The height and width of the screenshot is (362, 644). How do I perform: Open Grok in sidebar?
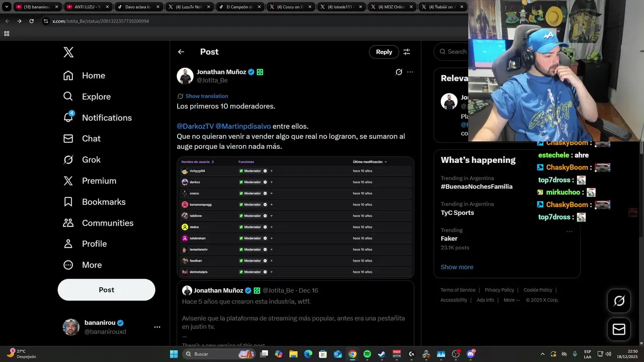82,159
